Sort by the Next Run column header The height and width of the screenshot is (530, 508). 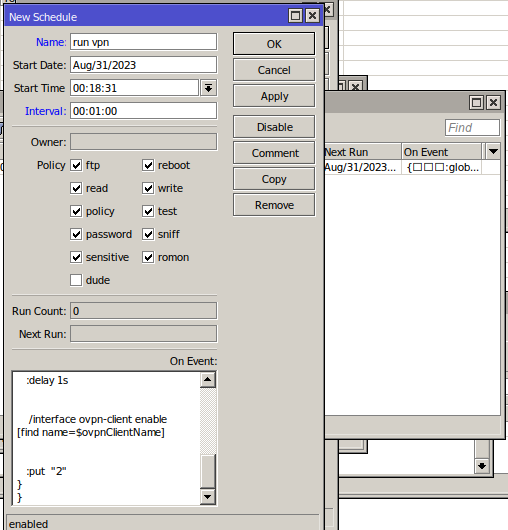(362, 152)
